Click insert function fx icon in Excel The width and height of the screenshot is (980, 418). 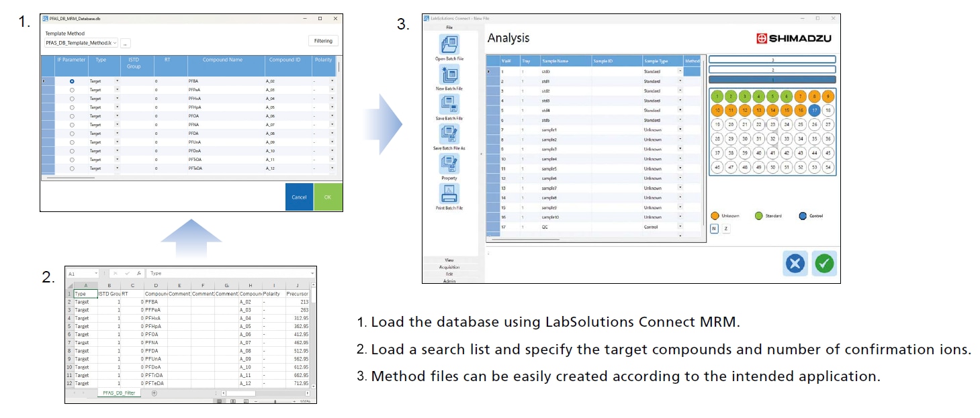139,274
